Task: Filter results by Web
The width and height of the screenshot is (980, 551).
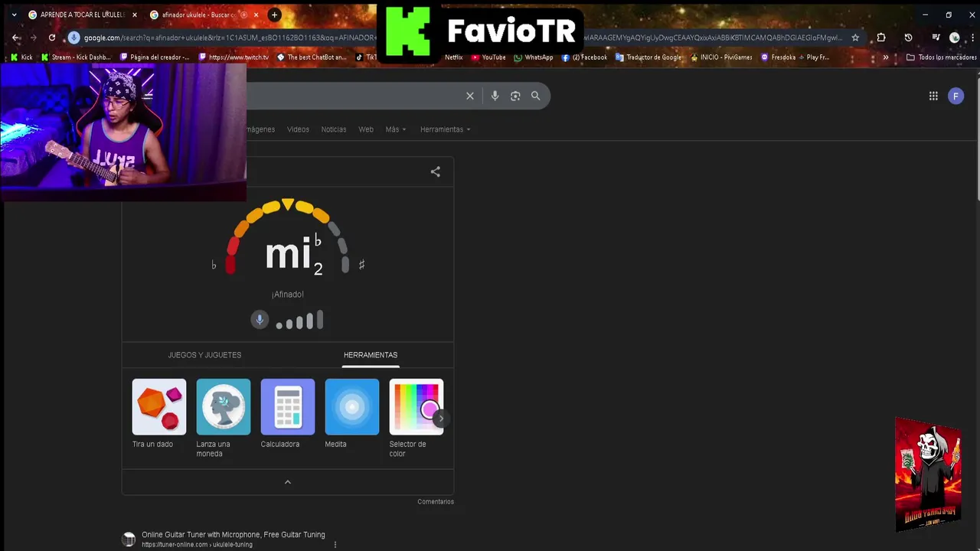Action: pyautogui.click(x=366, y=129)
